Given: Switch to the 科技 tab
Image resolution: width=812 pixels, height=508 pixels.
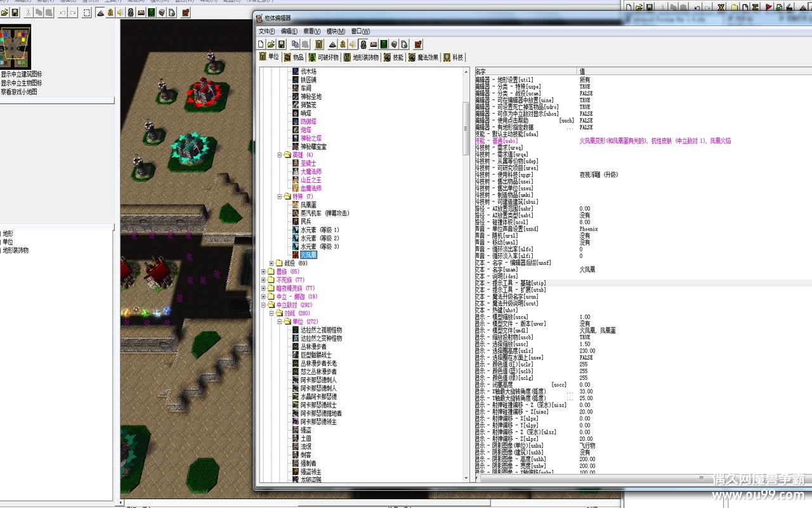Looking at the screenshot, I should (453, 57).
